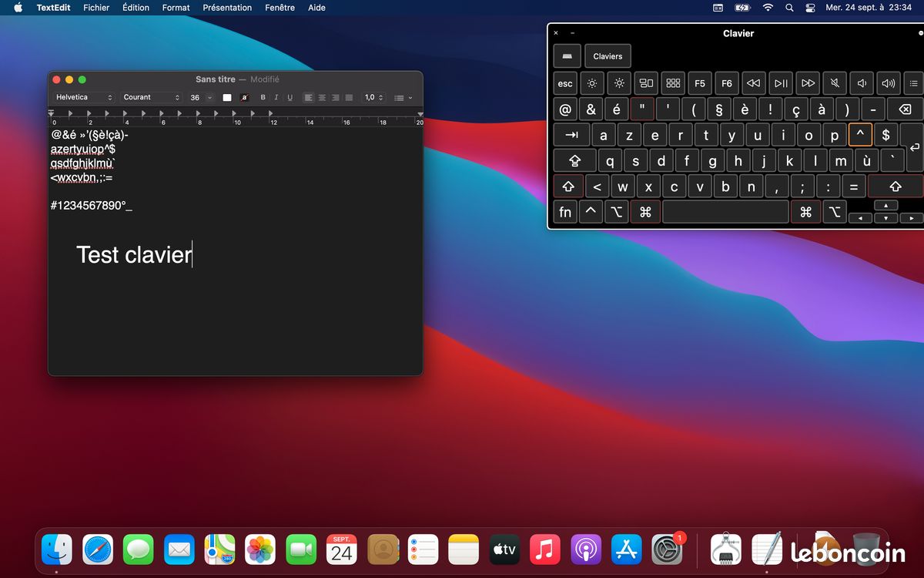
Task: Click the backspace delete key in Clavier
Action: pyautogui.click(x=905, y=109)
